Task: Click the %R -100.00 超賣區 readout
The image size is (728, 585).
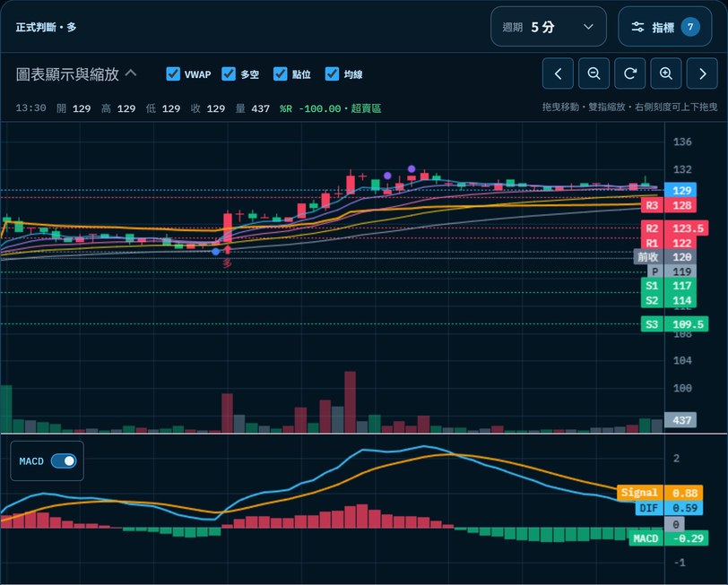Action: (x=330, y=108)
